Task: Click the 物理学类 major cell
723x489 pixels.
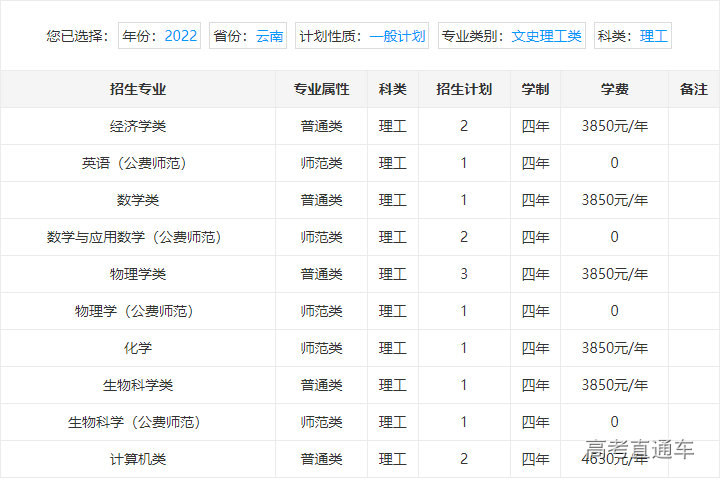Action: pos(138,274)
